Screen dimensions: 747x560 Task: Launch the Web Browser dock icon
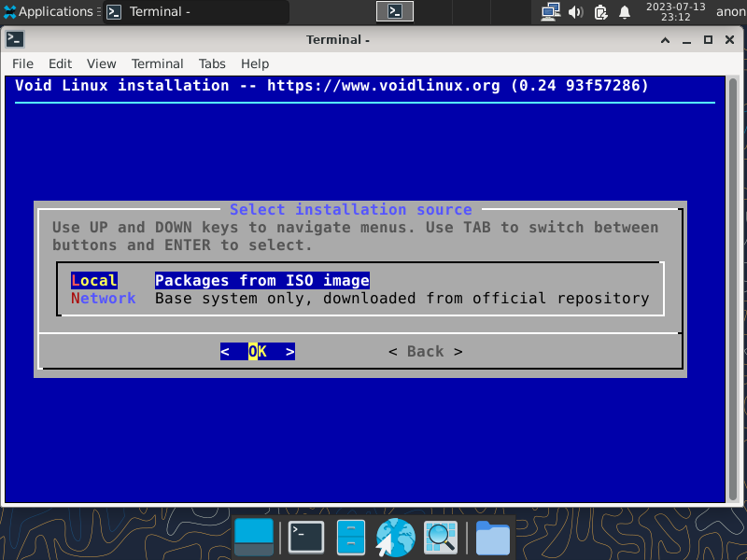395,538
